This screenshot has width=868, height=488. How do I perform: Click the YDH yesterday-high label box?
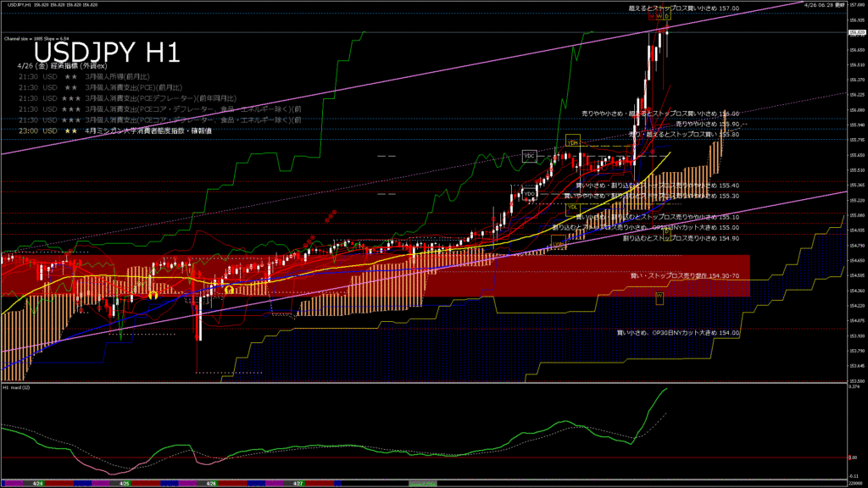point(572,141)
